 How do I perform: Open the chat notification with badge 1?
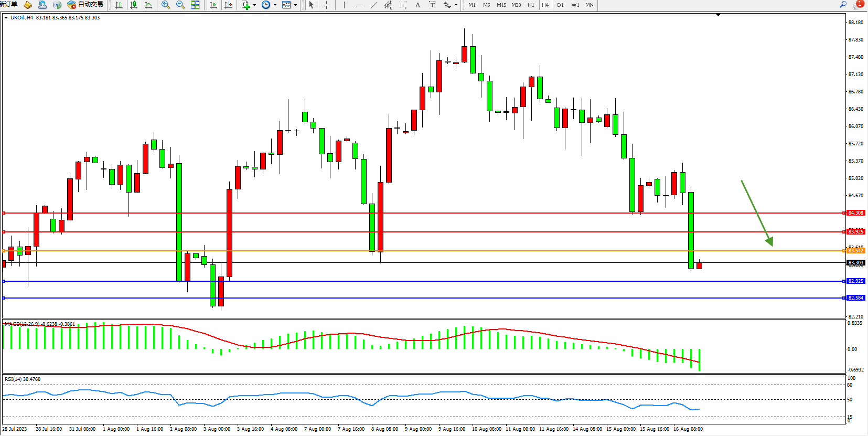(859, 4)
